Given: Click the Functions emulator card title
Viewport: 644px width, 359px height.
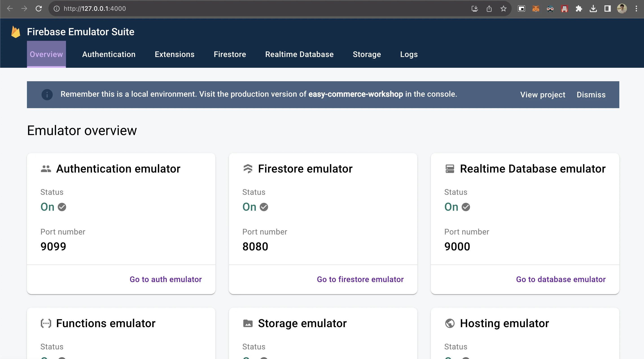Looking at the screenshot, I should (106, 324).
